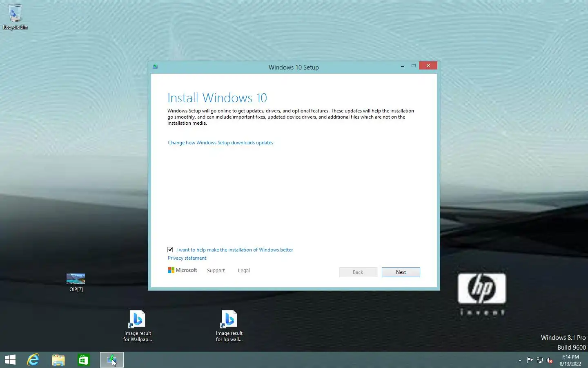Image resolution: width=588 pixels, height=368 pixels.
Task: Click the Install Windows 10 heading
Action: [x=217, y=98]
